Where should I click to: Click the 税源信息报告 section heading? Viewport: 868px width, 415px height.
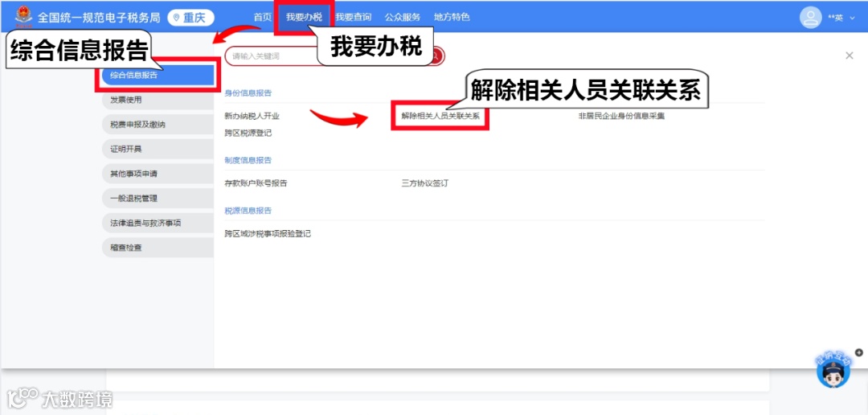(x=248, y=211)
